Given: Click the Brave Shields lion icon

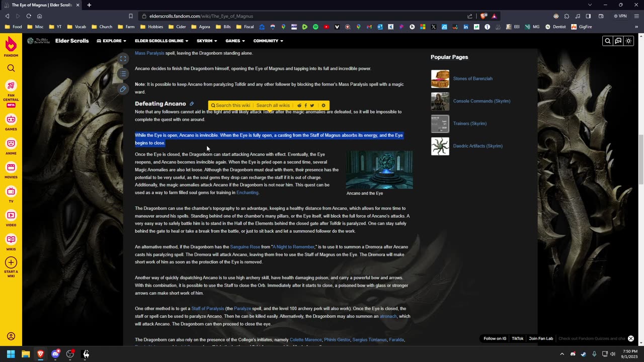Looking at the screenshot, I should (x=484, y=16).
